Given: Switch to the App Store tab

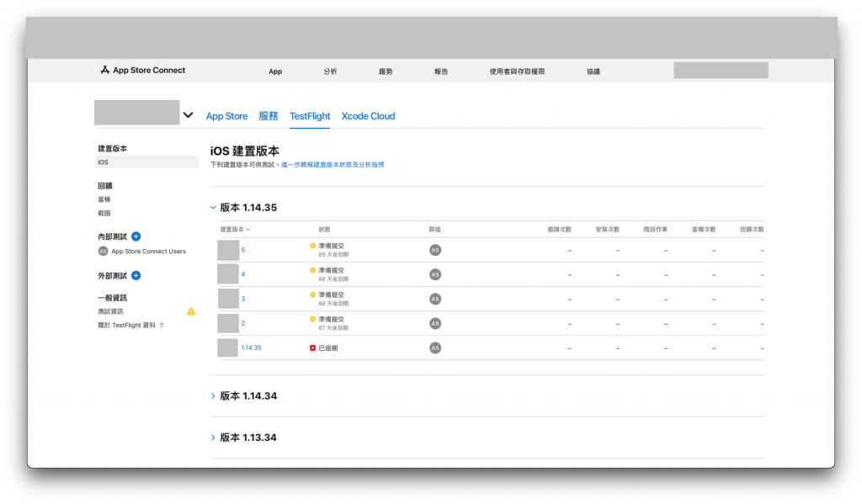Looking at the screenshot, I should tap(226, 116).
